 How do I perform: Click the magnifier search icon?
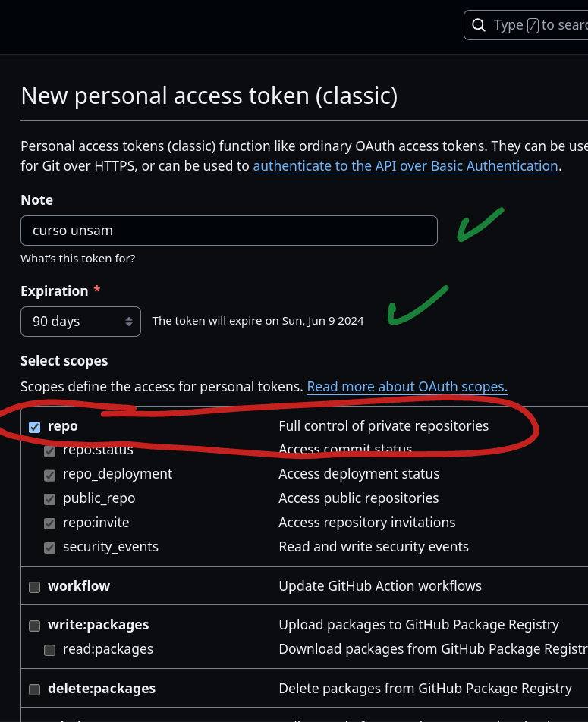pos(478,25)
